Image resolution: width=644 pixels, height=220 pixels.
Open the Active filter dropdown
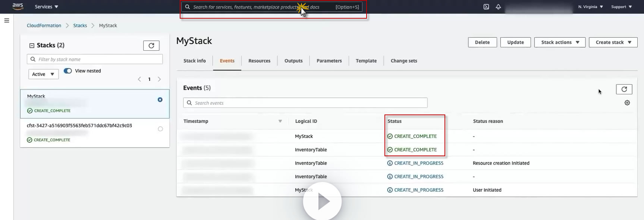click(x=43, y=74)
